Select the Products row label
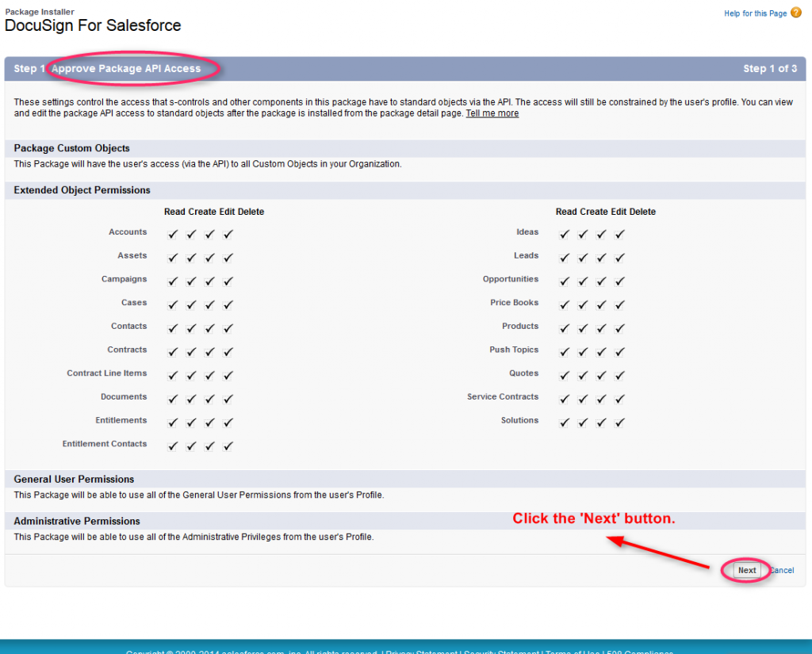This screenshot has width=812, height=654. 520,327
